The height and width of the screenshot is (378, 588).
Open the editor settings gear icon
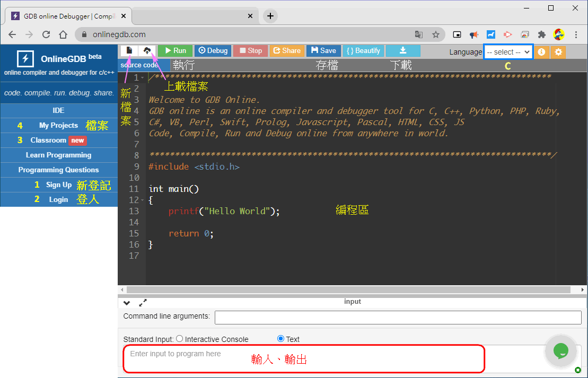click(558, 52)
